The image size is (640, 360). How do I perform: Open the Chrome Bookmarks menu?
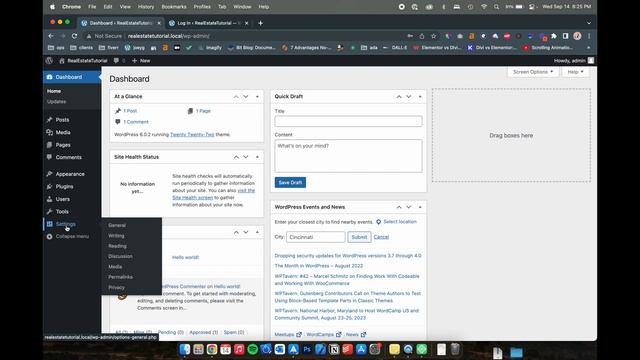[x=174, y=7]
